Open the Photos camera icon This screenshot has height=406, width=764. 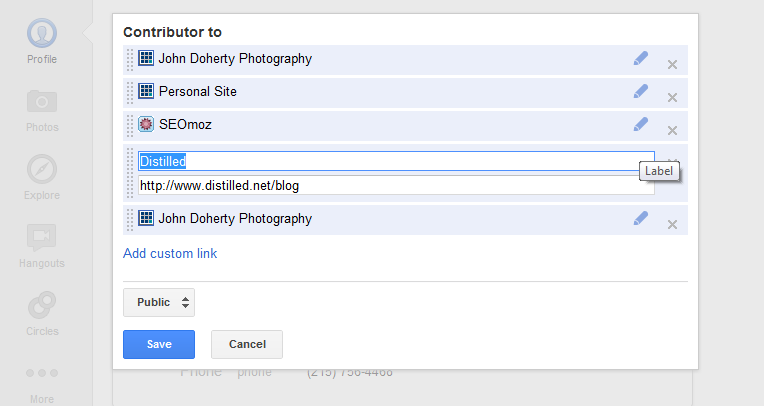pos(42,101)
